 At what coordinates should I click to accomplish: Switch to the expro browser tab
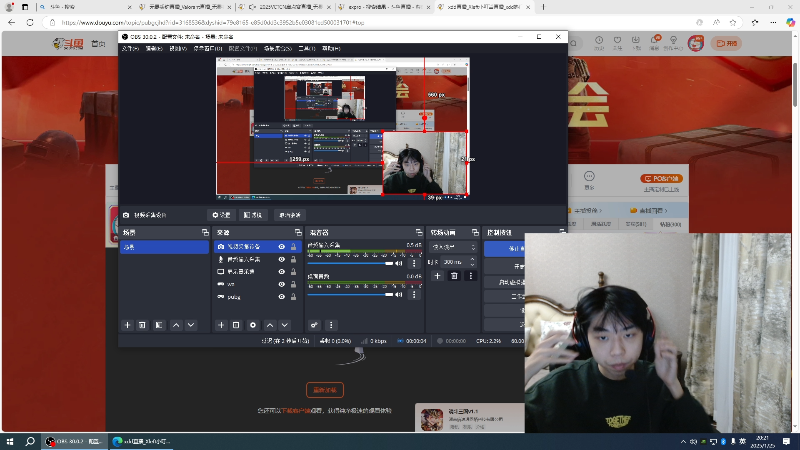pos(383,7)
